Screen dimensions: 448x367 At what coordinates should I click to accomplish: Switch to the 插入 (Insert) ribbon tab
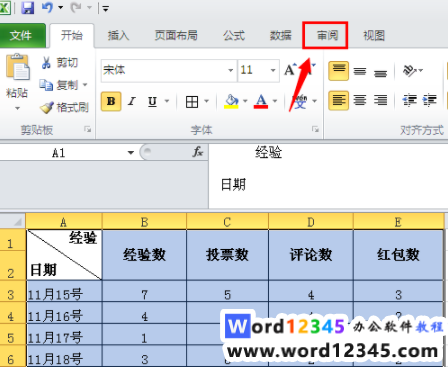(x=118, y=35)
